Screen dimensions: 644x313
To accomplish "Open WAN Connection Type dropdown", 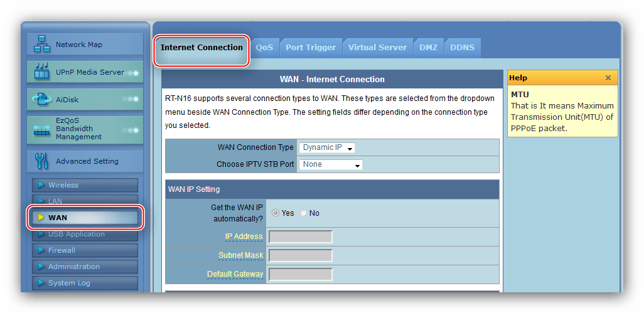I will 327,147.
